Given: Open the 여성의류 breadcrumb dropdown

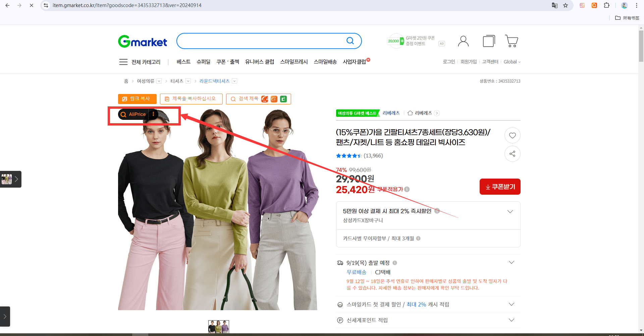Looking at the screenshot, I should point(159,81).
